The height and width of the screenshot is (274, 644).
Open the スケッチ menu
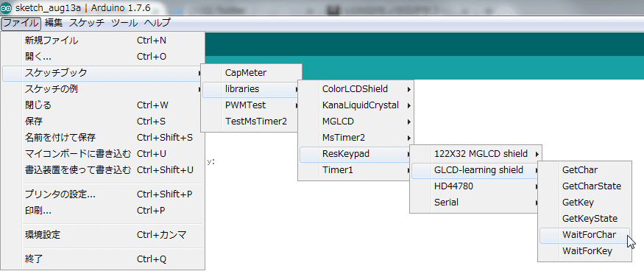tap(87, 23)
